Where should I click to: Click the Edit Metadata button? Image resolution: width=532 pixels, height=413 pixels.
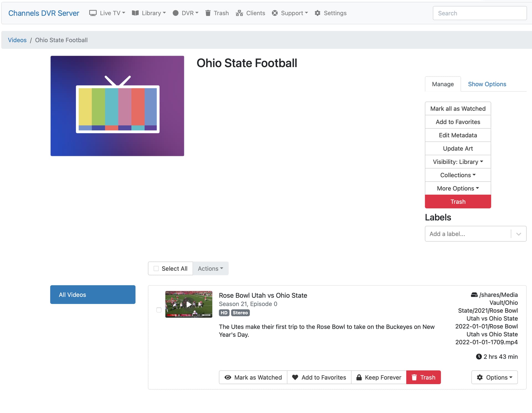pyautogui.click(x=458, y=135)
